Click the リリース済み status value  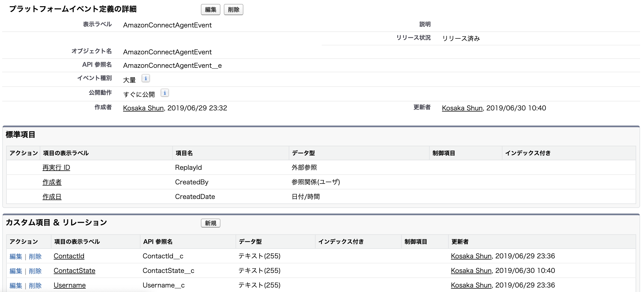[x=461, y=38]
